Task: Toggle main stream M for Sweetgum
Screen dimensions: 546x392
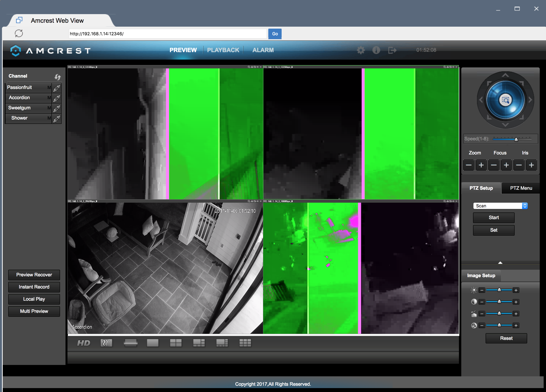Action: 49,108
